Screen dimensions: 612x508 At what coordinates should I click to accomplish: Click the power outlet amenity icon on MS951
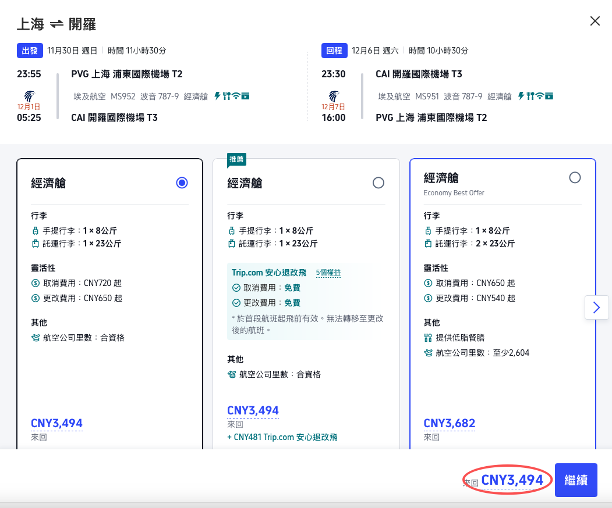pos(521,96)
